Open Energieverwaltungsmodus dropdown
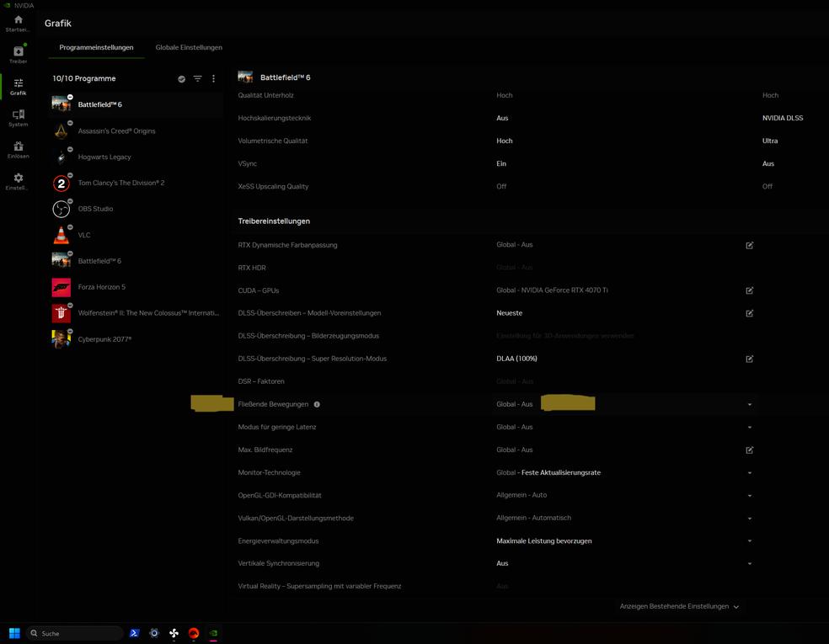The image size is (829, 644). [749, 541]
